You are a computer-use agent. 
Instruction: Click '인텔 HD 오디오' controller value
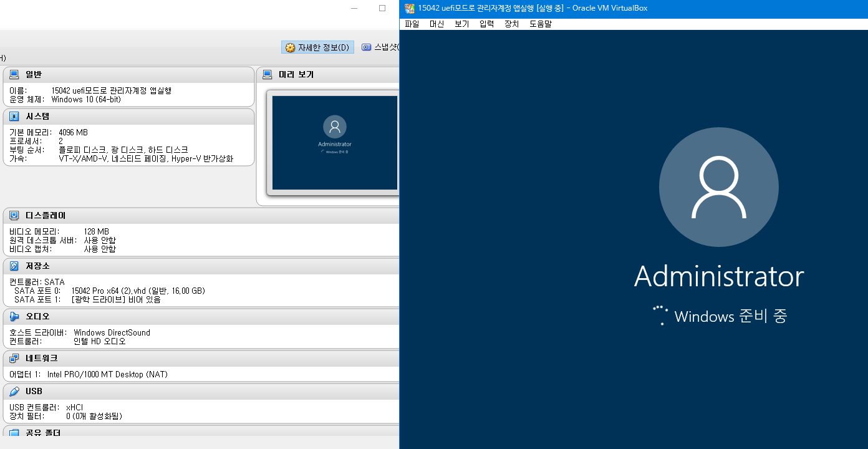coord(100,341)
